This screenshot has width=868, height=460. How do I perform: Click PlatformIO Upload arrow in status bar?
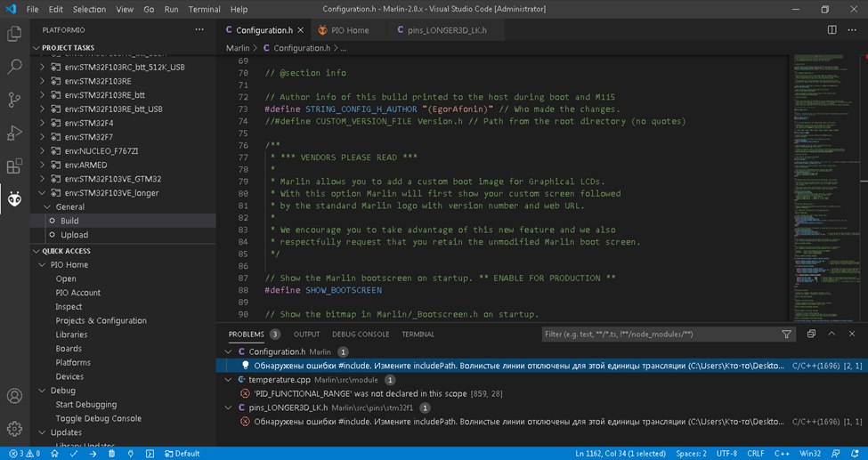(x=93, y=454)
